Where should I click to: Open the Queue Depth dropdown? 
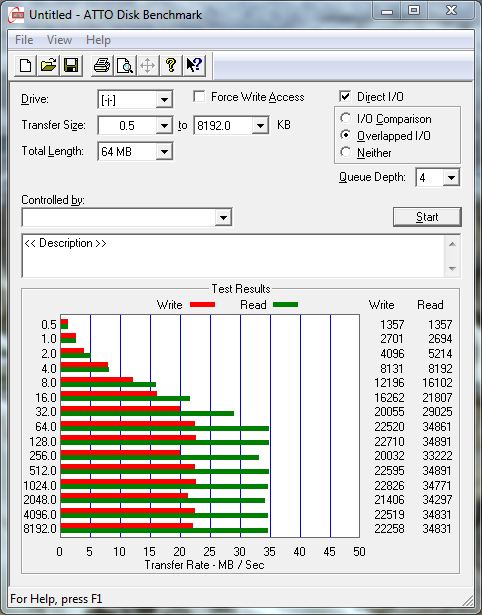tap(451, 178)
